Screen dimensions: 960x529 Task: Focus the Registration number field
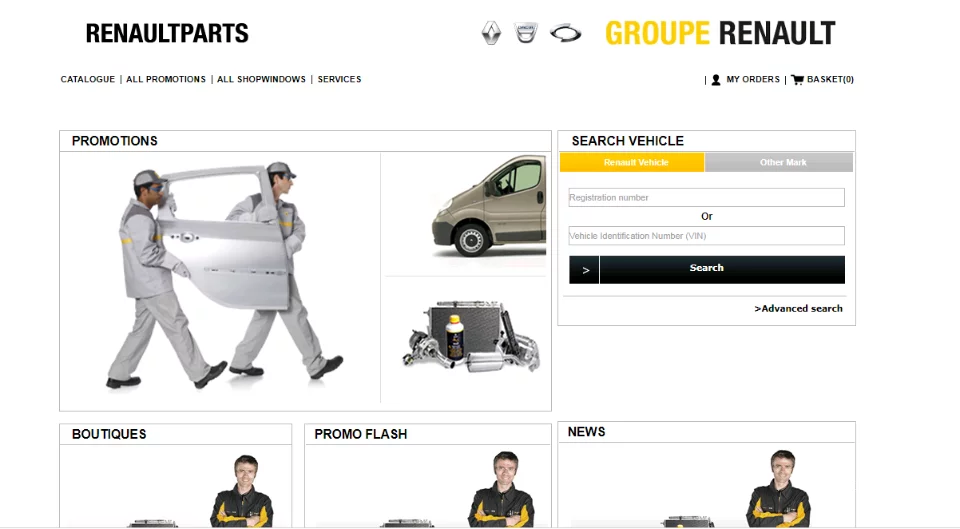point(707,197)
